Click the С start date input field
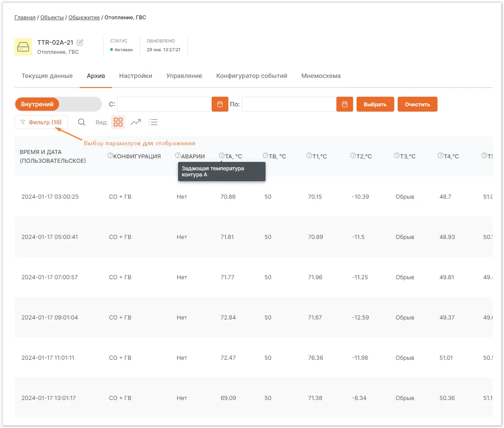This screenshot has height=428, width=504. tap(164, 104)
